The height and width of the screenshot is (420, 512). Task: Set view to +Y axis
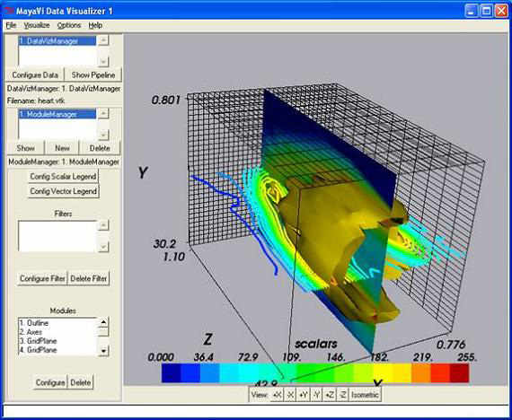[x=303, y=395]
